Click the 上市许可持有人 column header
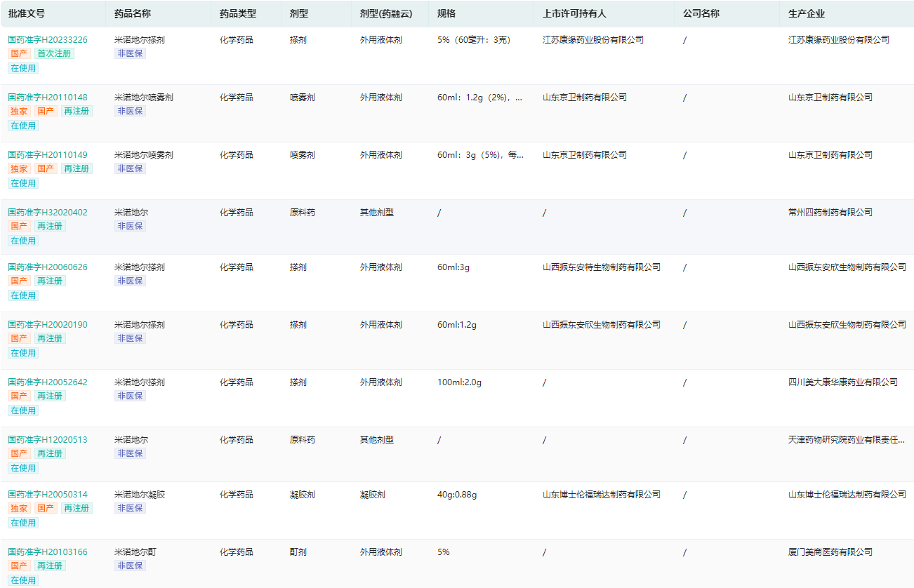 pos(574,13)
